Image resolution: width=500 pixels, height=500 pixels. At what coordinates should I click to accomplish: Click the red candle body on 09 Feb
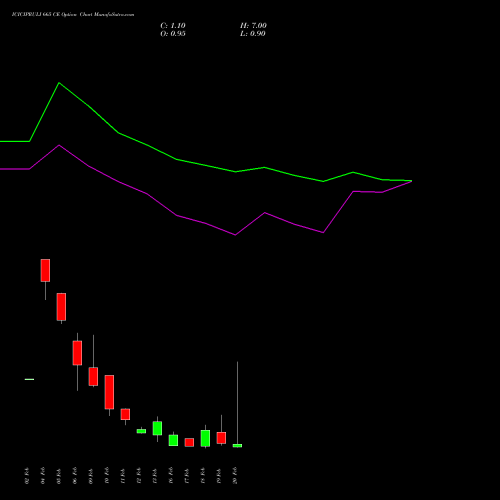point(93,376)
